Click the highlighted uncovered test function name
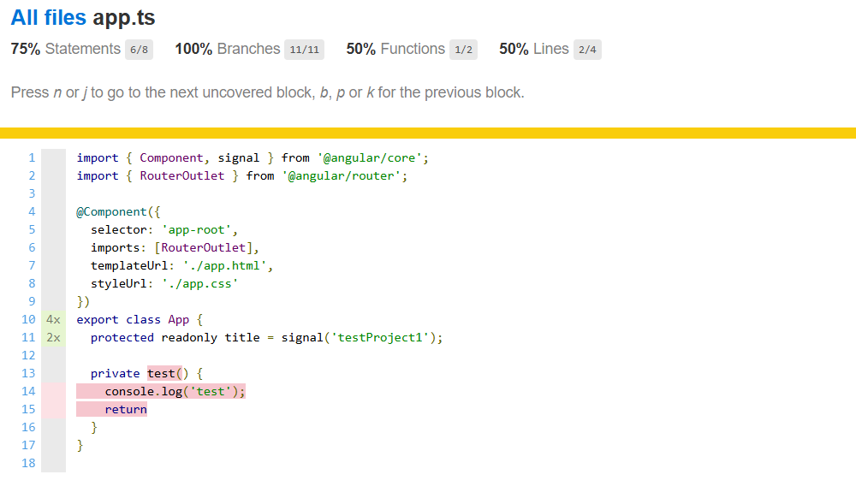This screenshot has width=856, height=504. click(x=161, y=373)
